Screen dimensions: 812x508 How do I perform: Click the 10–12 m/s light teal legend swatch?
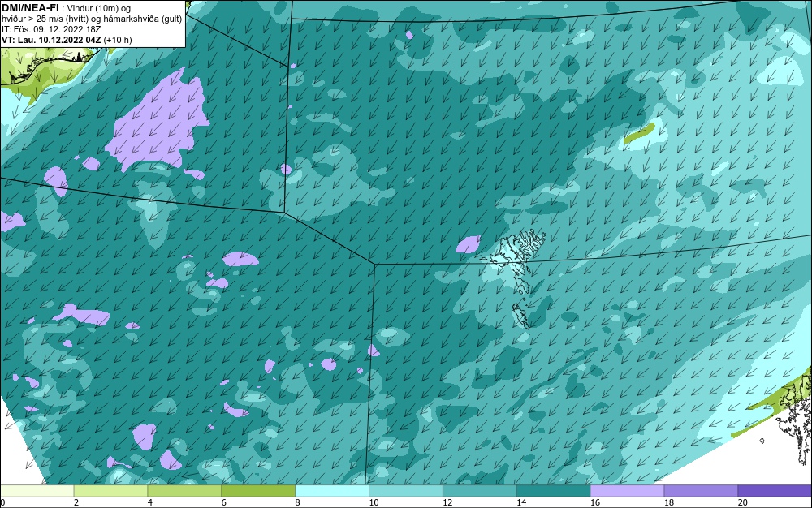pos(405,491)
